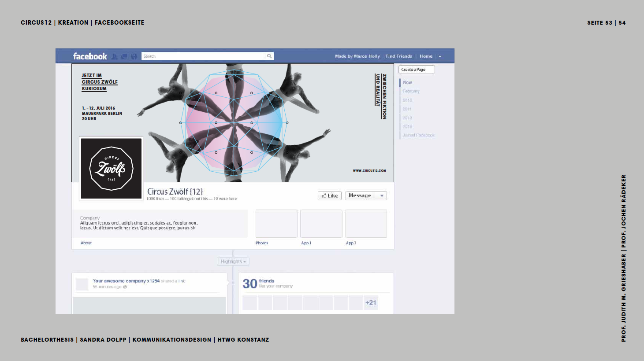The width and height of the screenshot is (644, 361).
Task: Select Joined Facebook in the timeline
Action: (x=418, y=135)
